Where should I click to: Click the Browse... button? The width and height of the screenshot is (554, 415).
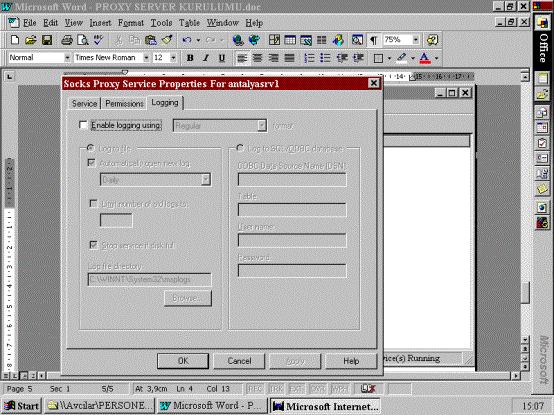(x=188, y=298)
